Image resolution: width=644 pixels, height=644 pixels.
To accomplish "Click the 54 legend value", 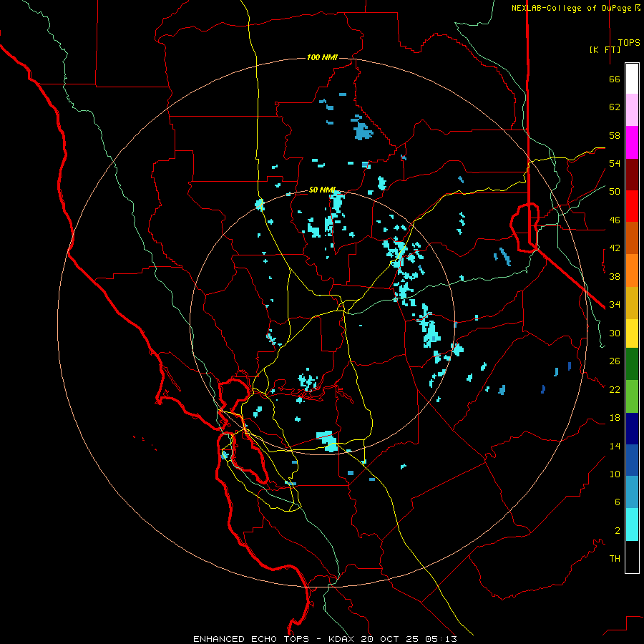I will tap(615, 163).
